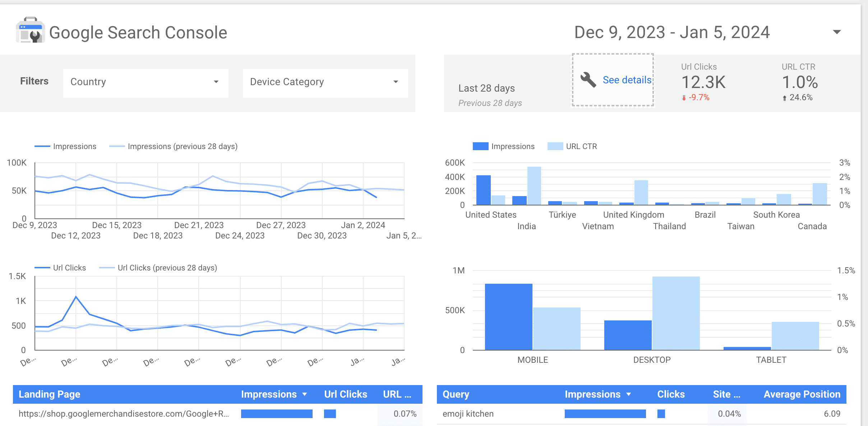Click the URL CTR legend swatch in country chart
Image resolution: width=868 pixels, height=426 pixels.
click(x=555, y=146)
